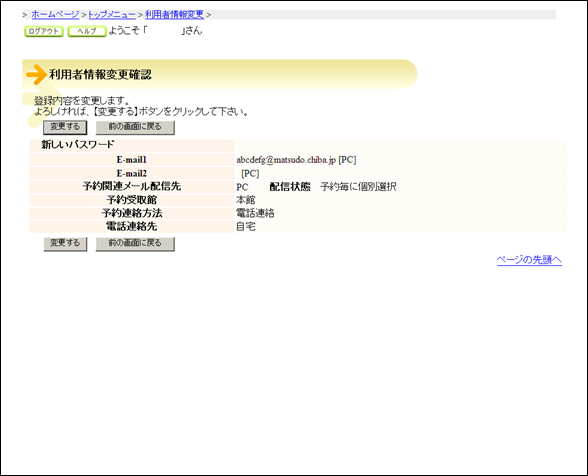Click the 電話連絡先 value 自宅

[246, 227]
